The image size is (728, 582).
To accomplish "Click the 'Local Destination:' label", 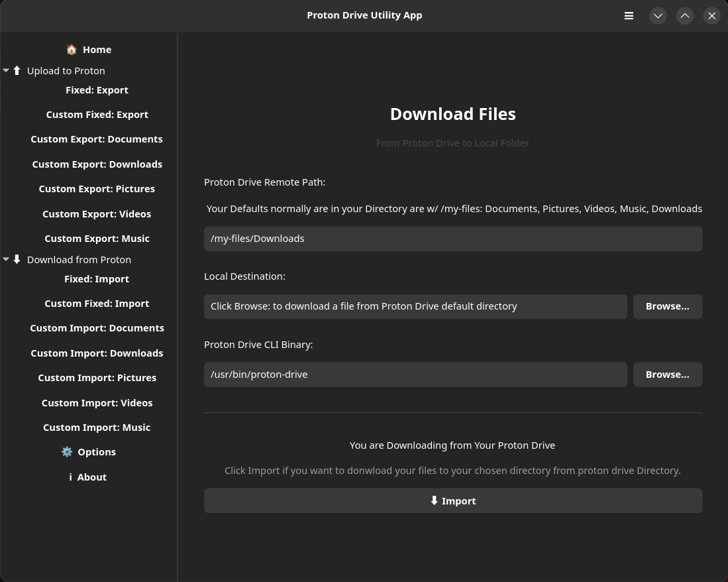I will (244, 276).
